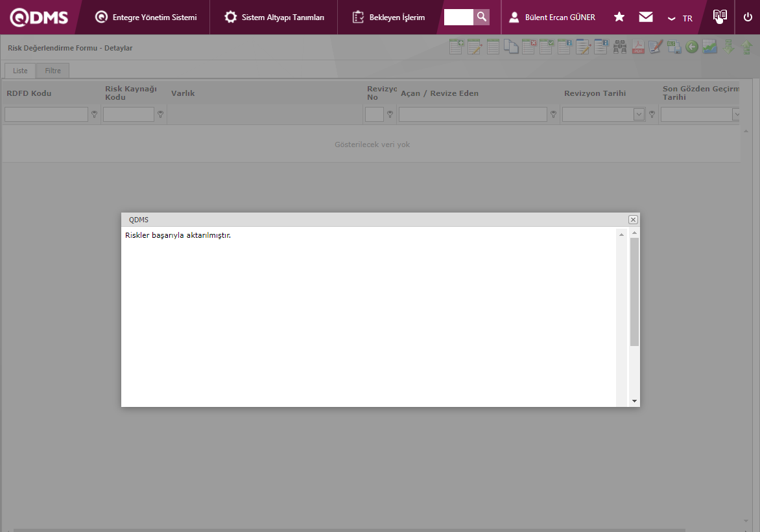Screen dimensions: 760x532
Task: Click the binoculars search icon
Action: (x=620, y=47)
